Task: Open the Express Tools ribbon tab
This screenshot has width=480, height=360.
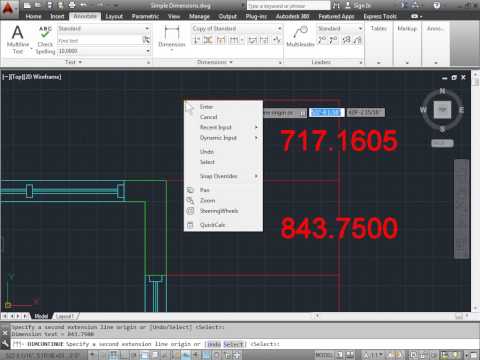Action: click(x=380, y=16)
